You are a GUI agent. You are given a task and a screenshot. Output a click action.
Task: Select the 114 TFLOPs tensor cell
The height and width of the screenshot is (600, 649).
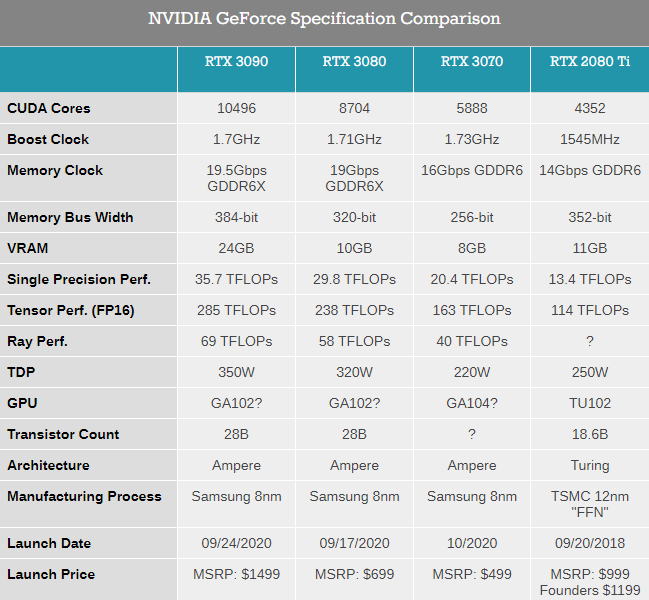tap(590, 310)
